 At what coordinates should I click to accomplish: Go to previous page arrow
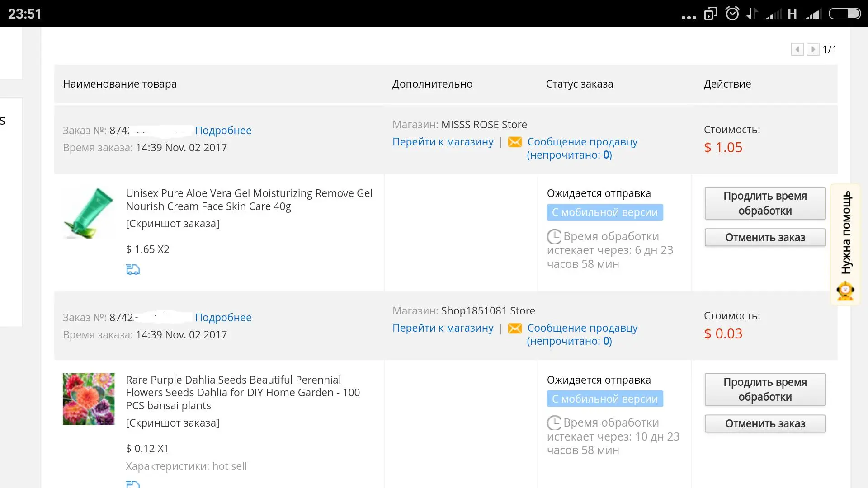click(797, 49)
